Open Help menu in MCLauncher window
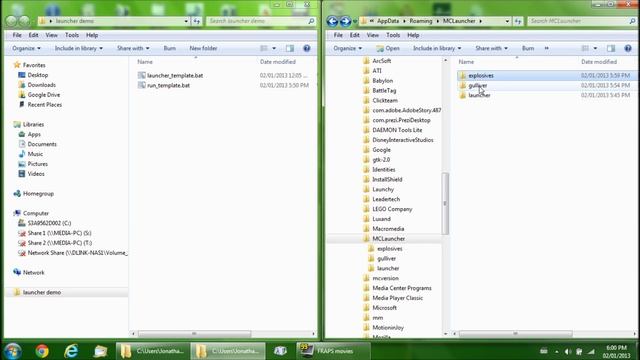 413,35
